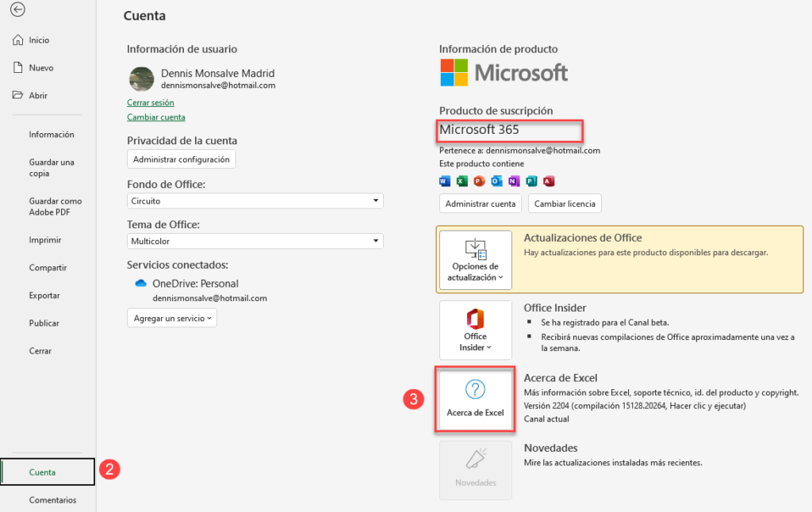This screenshot has height=512, width=812.
Task: Click the back arrow at top left
Action: 17,10
